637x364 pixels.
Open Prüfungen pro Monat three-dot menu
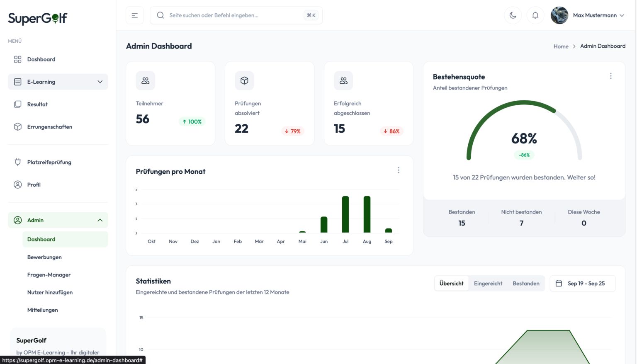[399, 170]
